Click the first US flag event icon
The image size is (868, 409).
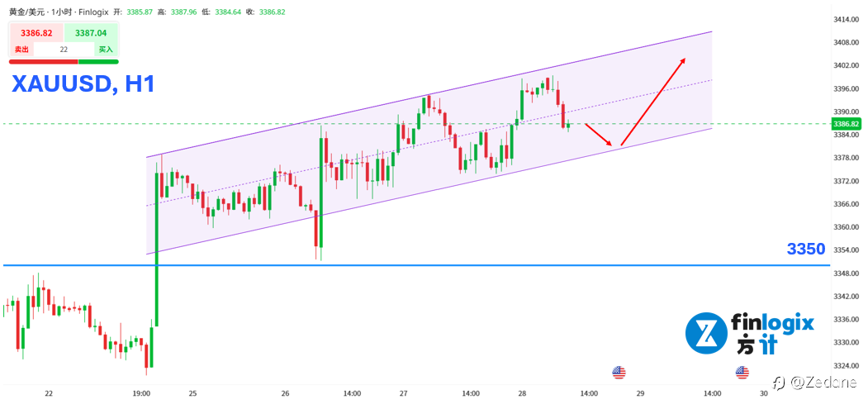pos(619,373)
